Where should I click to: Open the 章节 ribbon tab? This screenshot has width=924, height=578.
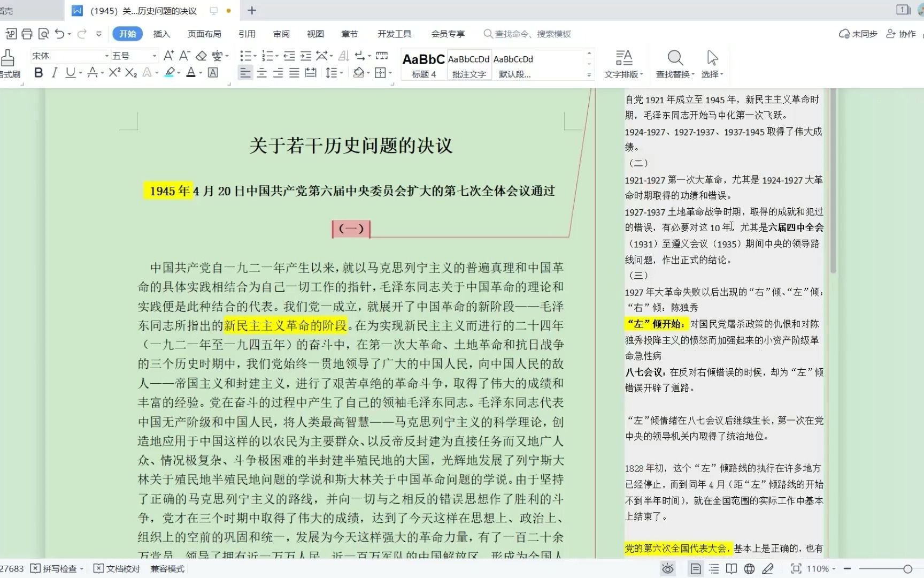click(x=350, y=34)
